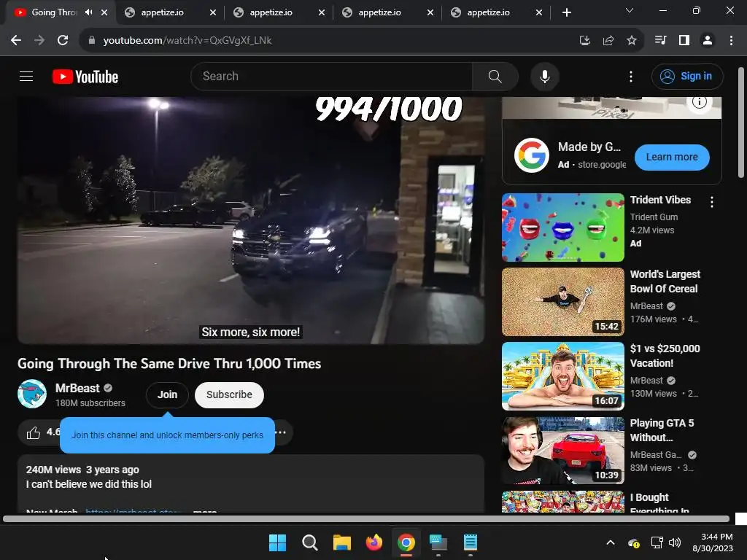The height and width of the screenshot is (560, 747).
Task: Click the horizontal page scrollbar
Action: 366,519
